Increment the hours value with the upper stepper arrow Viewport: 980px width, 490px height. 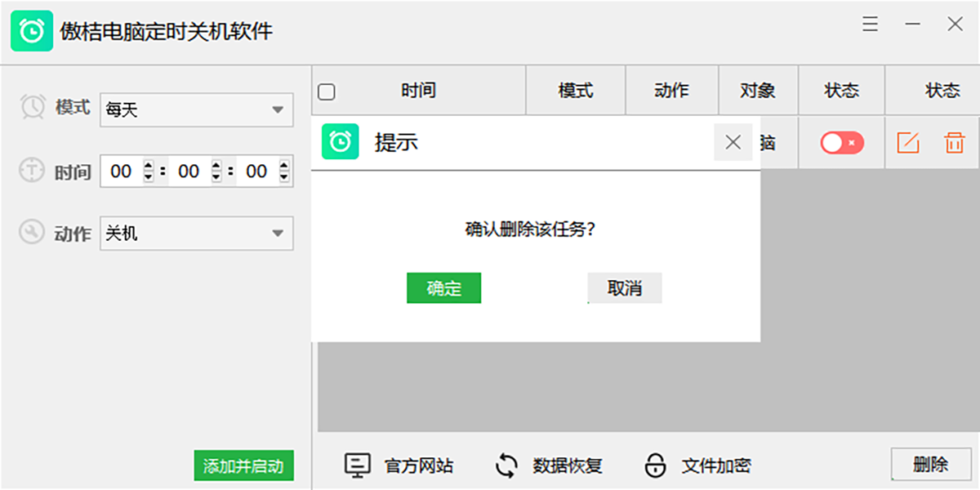click(x=146, y=166)
